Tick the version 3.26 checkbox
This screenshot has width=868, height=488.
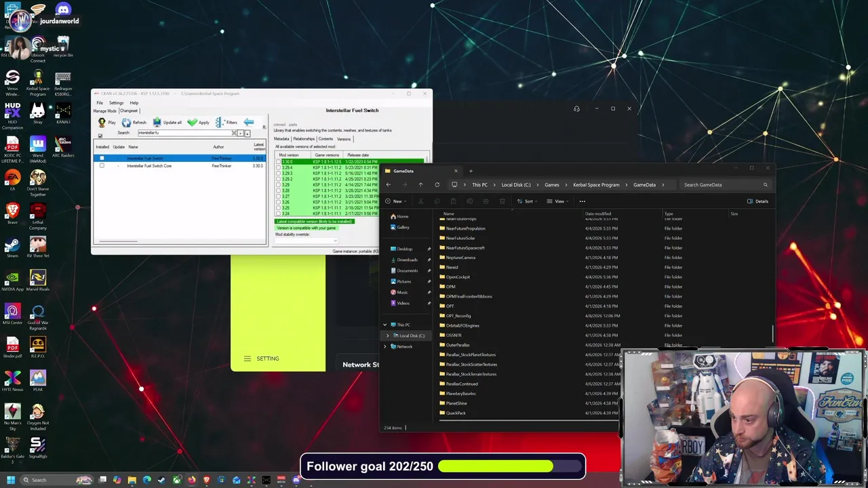(279, 202)
